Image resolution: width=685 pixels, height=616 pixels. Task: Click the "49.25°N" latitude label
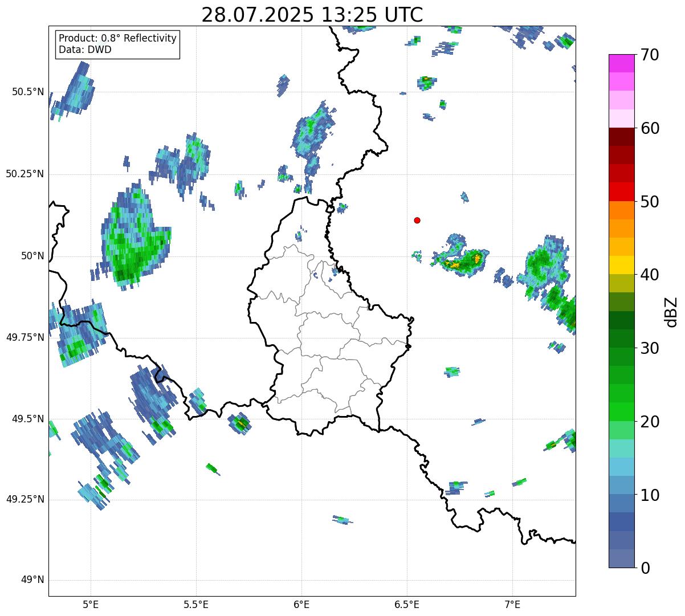(x=25, y=499)
